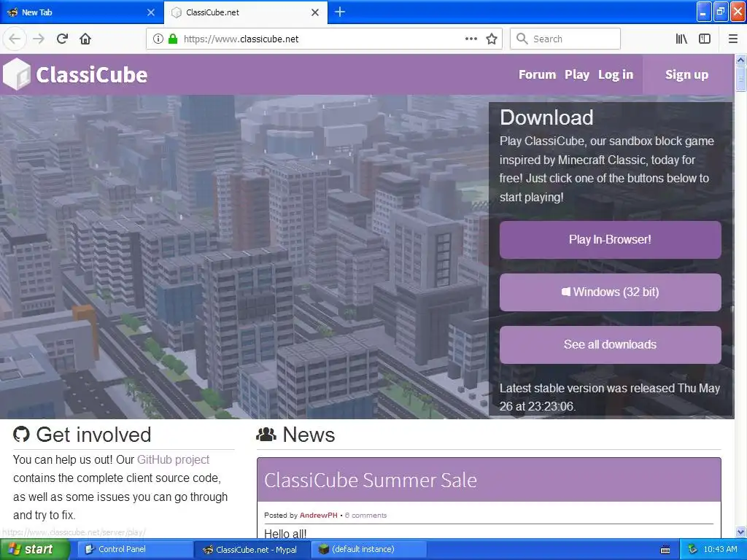Open page actions three-dot menu
The width and height of the screenshot is (747, 560).
471,39
